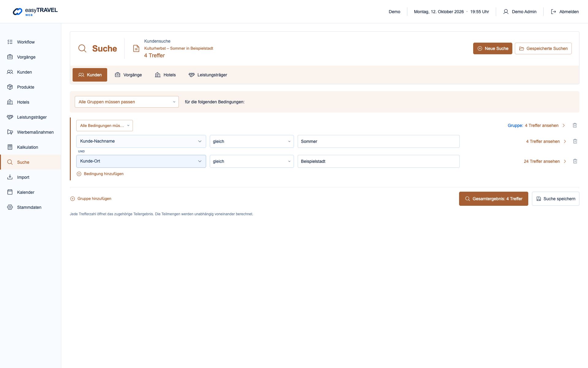Screen dimensions: 588x368
Task: Click Gesamtergebnis: 4 Treffer button
Action: pos(494,199)
